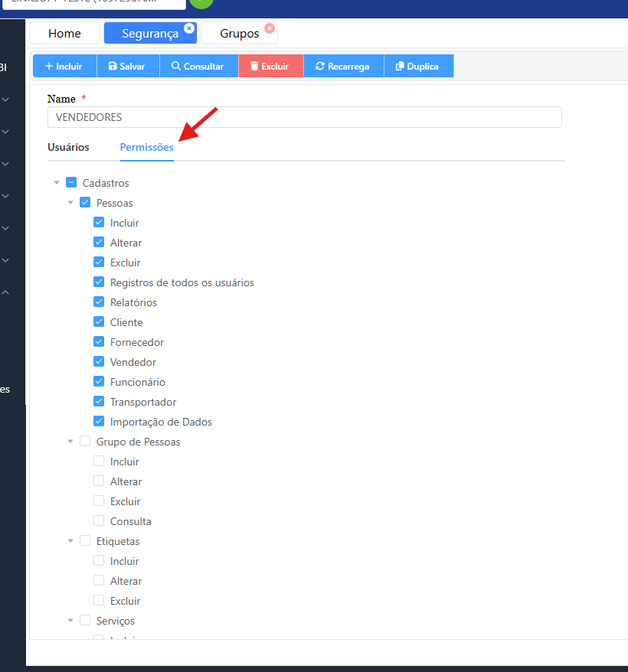This screenshot has width=628, height=672.
Task: Click the Name input field containing VENDEDORES
Action: 304,117
